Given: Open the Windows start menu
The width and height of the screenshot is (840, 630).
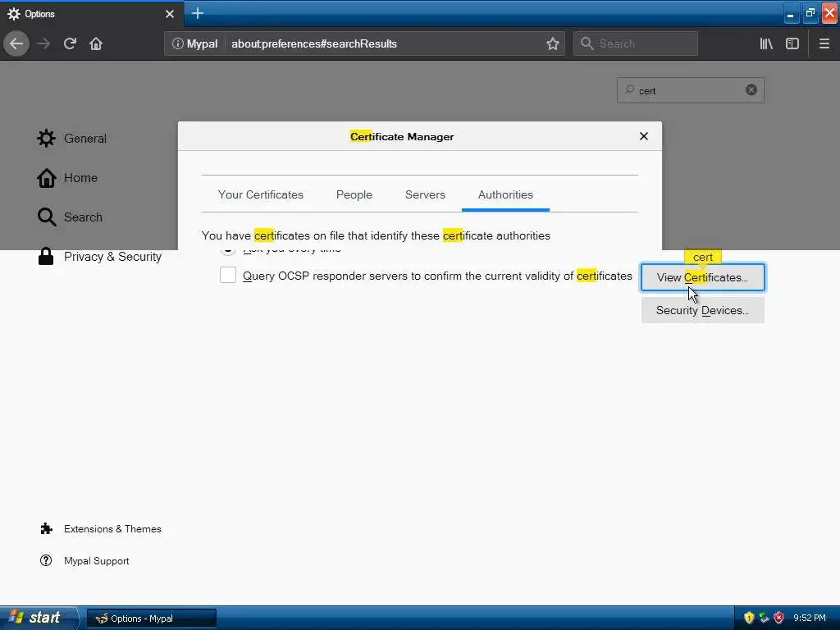Looking at the screenshot, I should [39, 618].
